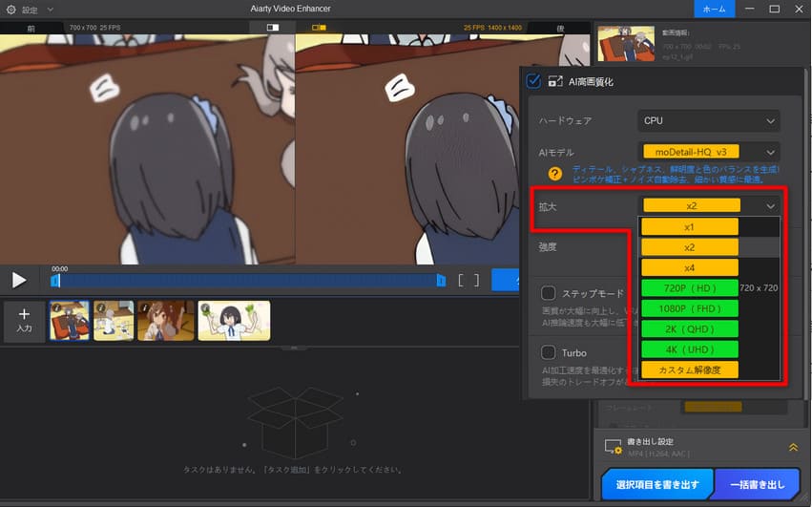Open the AI model moDetail-HQ v3 dropdown

pos(708,152)
